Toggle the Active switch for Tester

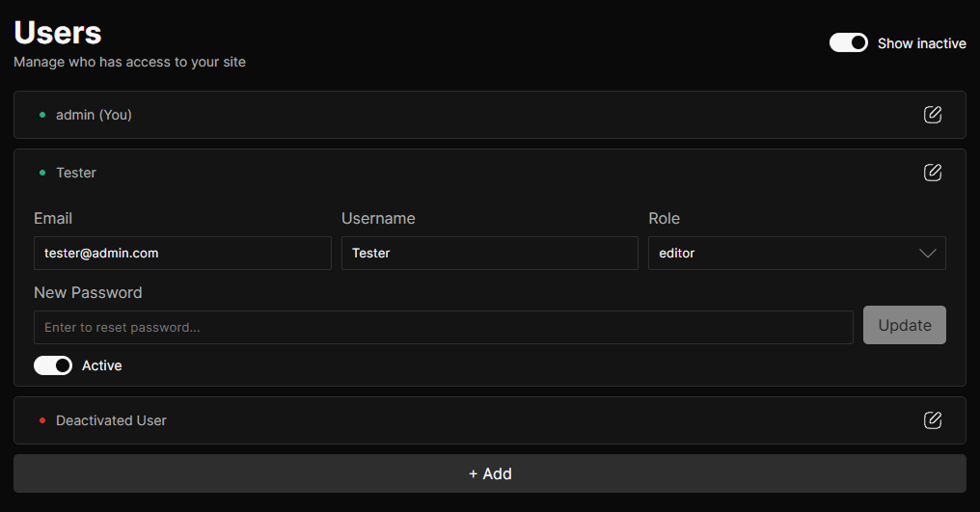(x=53, y=365)
